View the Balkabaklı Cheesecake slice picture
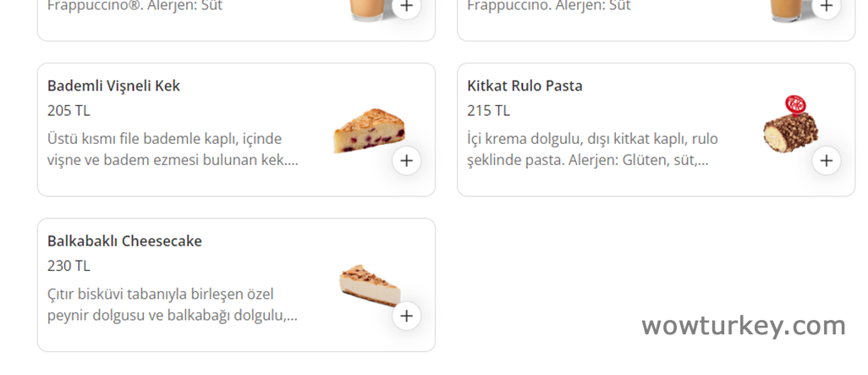 point(370,284)
